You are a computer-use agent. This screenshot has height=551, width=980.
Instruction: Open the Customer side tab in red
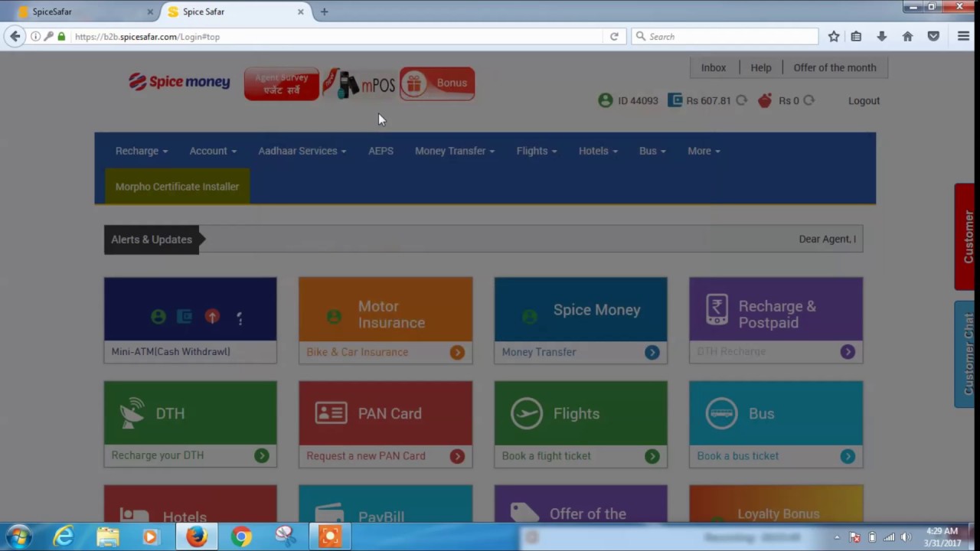click(966, 237)
